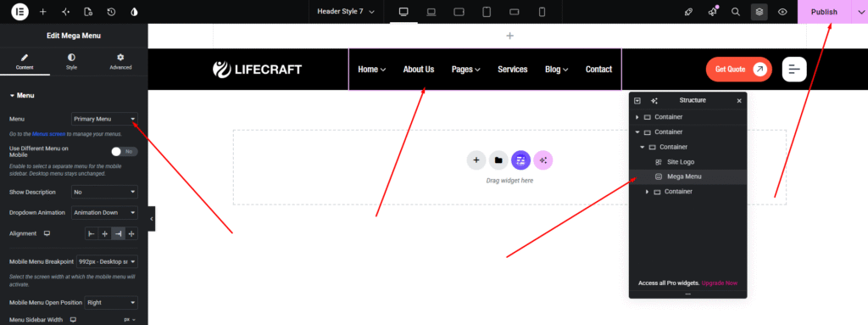868x325 pixels.
Task: Switch to Mobile portrait device view
Action: 542,12
